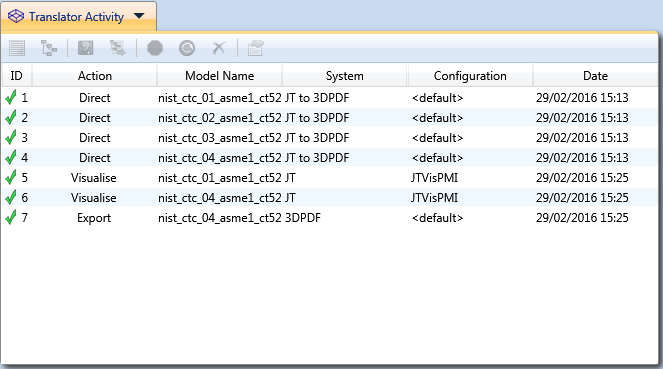Click '<default>' configuration in row 7
This screenshot has width=663, height=369.
tap(437, 218)
